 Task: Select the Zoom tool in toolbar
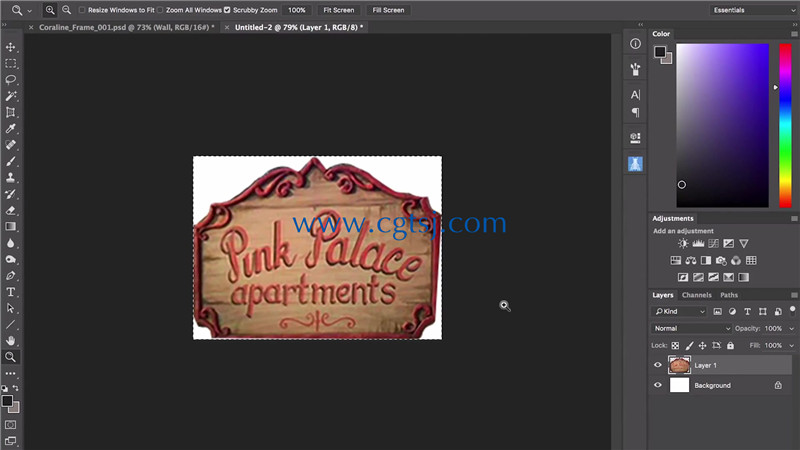click(10, 357)
